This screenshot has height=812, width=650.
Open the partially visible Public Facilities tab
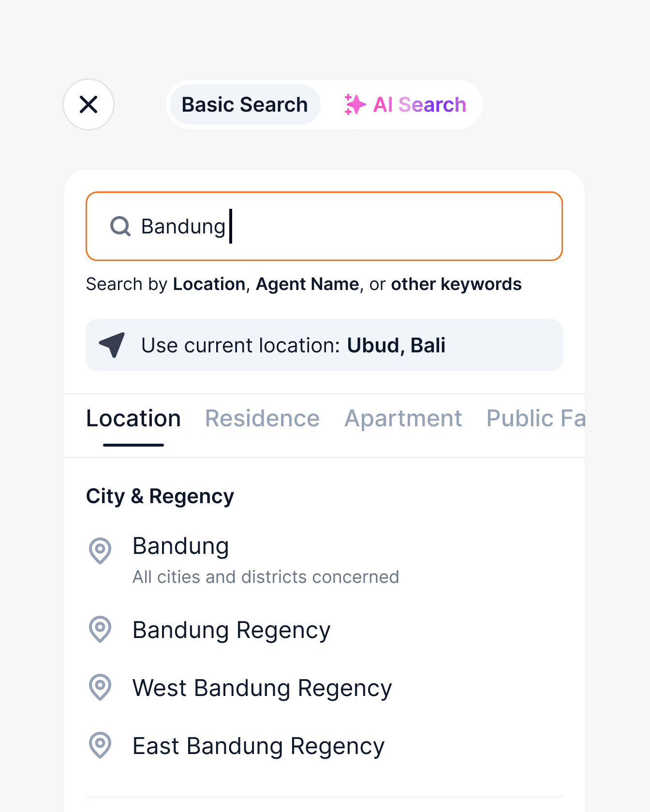click(x=535, y=419)
